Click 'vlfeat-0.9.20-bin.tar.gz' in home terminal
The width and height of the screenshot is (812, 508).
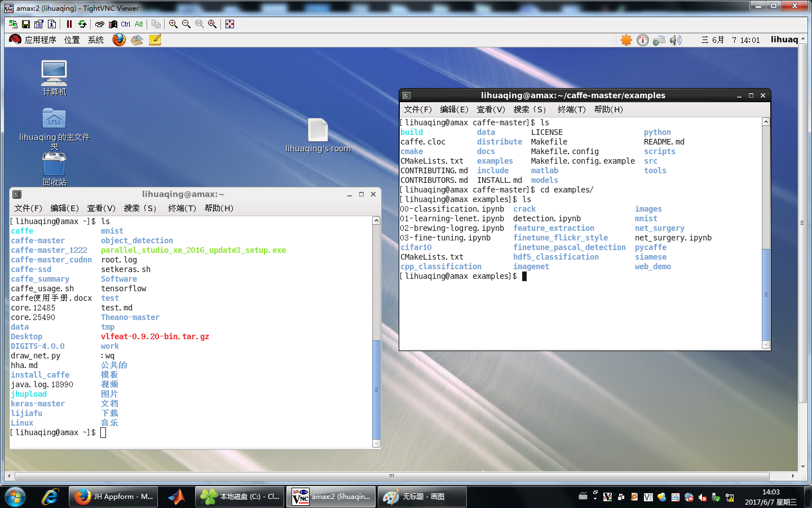pyautogui.click(x=155, y=336)
